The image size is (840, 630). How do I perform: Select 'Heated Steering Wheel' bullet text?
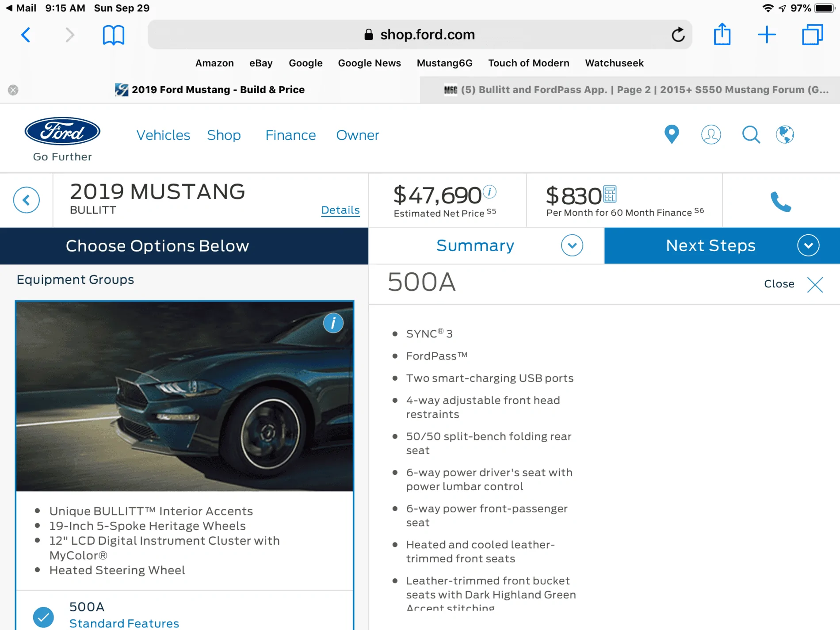[117, 570]
